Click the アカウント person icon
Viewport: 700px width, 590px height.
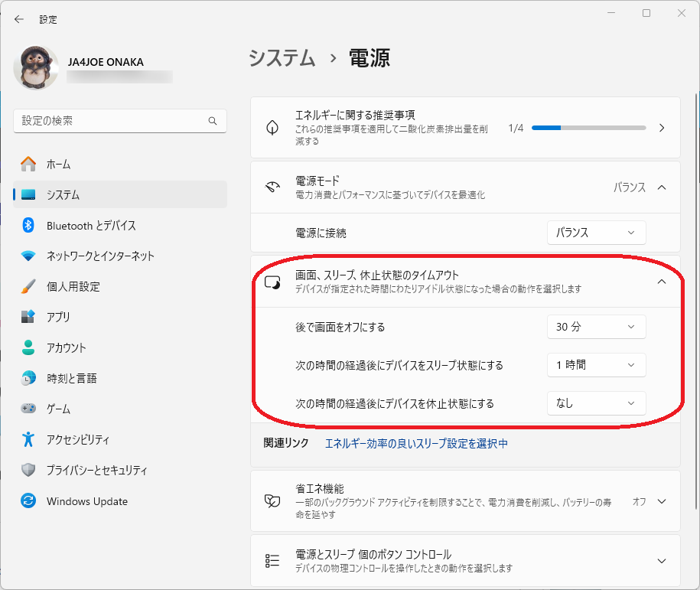(x=28, y=347)
